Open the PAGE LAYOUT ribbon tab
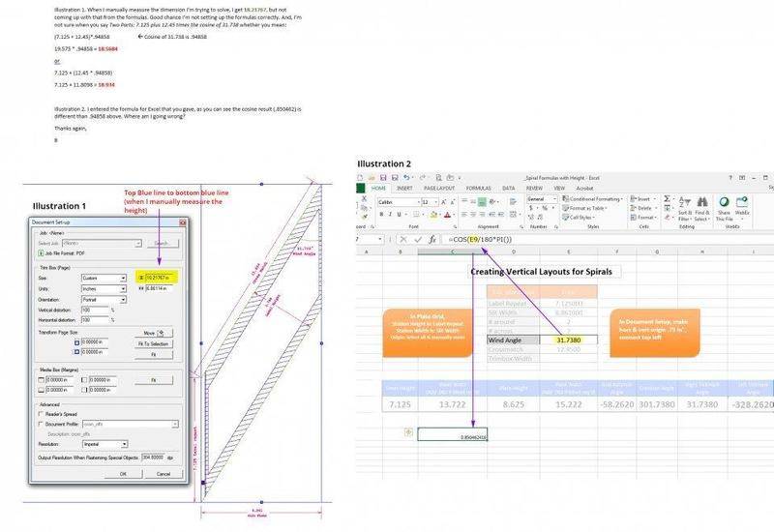 click(441, 188)
